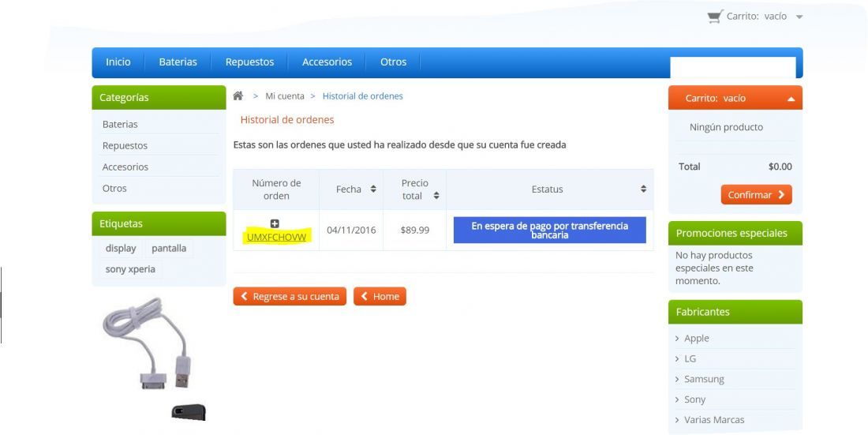Open the Fabricantes panel header
Screen dimensions: 868x435
(x=735, y=312)
